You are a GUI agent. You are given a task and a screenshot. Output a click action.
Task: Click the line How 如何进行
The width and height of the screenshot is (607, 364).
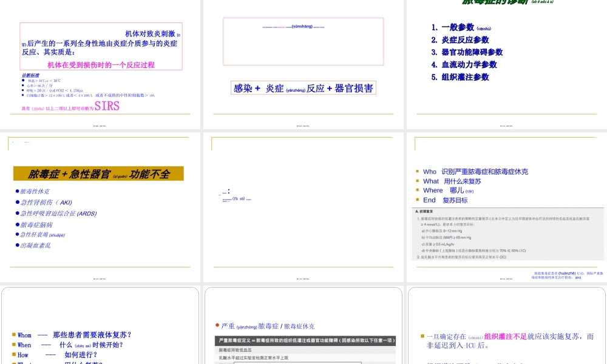click(x=55, y=355)
